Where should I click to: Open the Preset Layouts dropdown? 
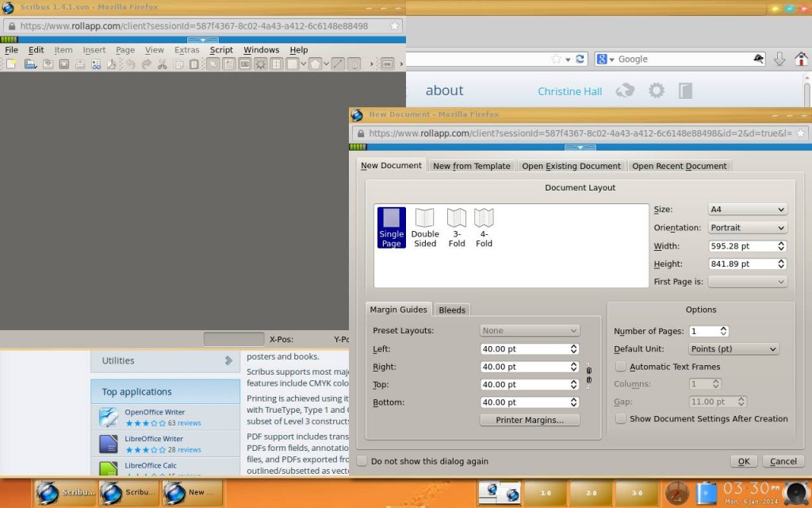[530, 330]
